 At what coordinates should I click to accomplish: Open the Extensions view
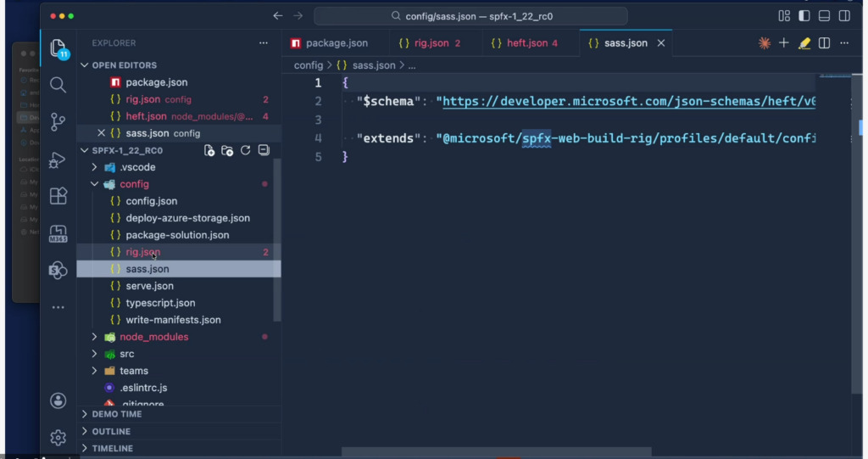58,196
